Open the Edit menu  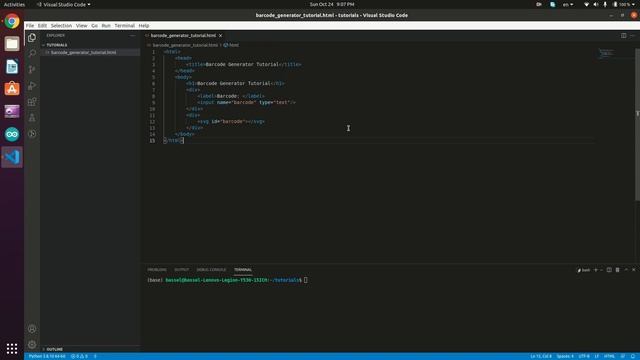coord(42,25)
